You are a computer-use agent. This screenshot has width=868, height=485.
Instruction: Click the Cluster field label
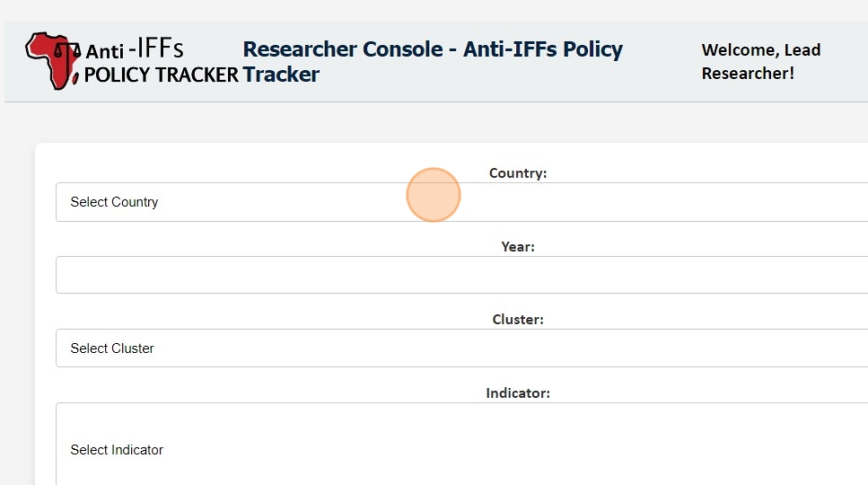517,320
